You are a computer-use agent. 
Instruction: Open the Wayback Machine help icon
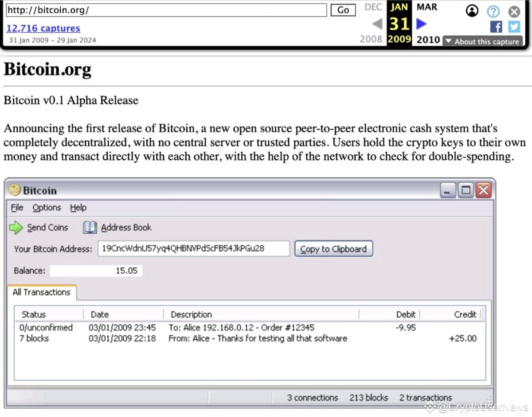pyautogui.click(x=493, y=12)
